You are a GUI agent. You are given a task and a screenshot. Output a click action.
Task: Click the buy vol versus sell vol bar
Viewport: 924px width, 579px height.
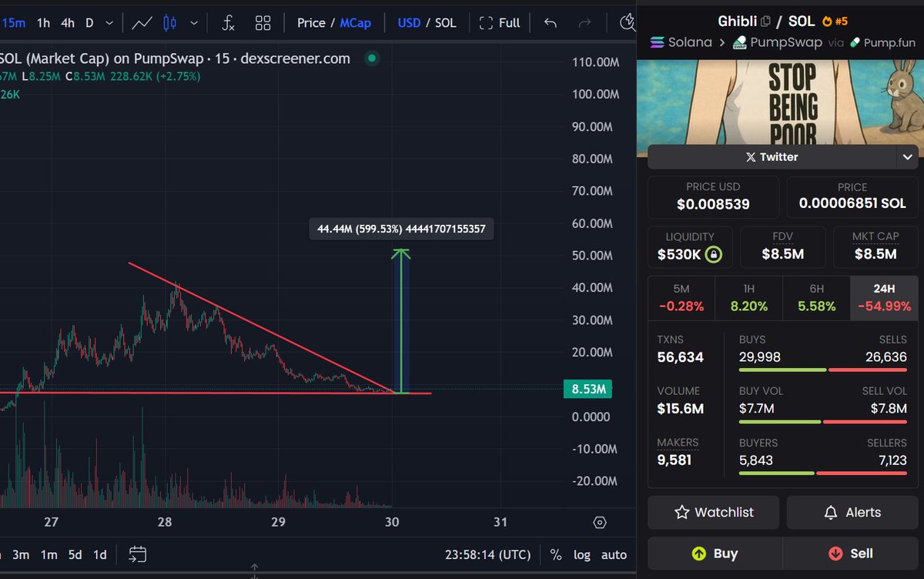click(822, 421)
